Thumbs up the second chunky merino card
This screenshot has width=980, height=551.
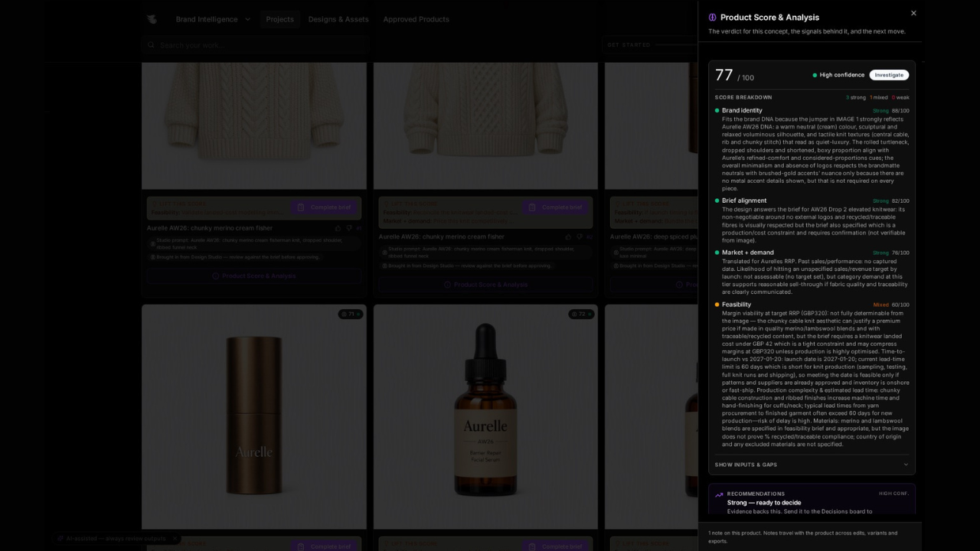569,236
